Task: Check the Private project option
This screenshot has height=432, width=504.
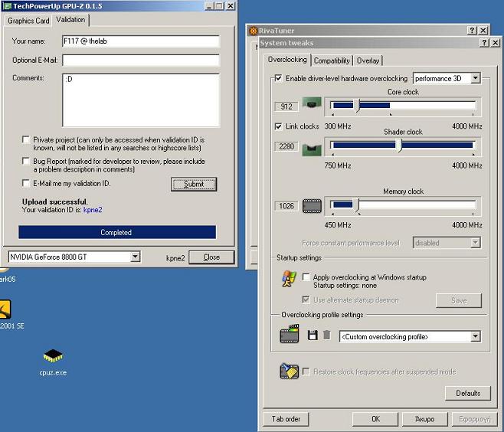Action: [26, 139]
